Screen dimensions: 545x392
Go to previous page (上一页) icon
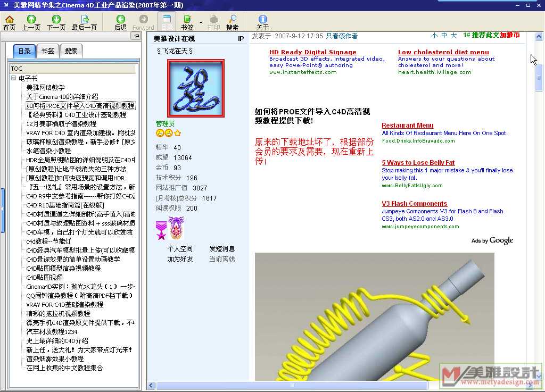click(31, 22)
